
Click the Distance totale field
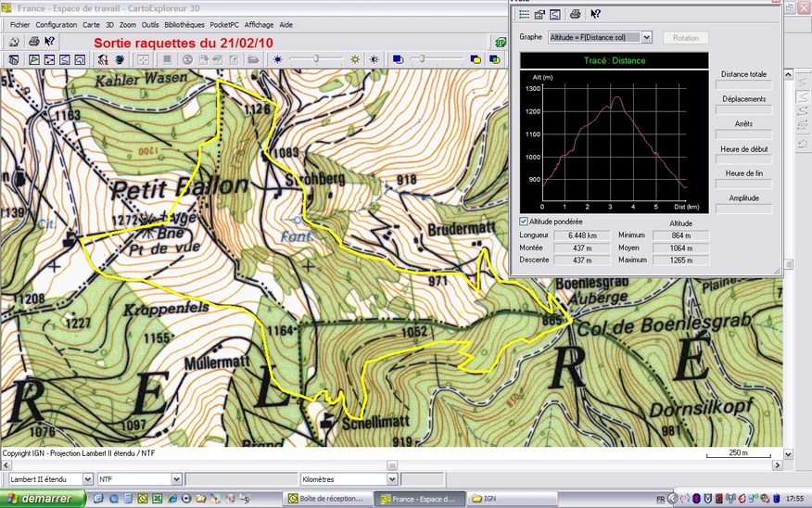click(x=743, y=85)
